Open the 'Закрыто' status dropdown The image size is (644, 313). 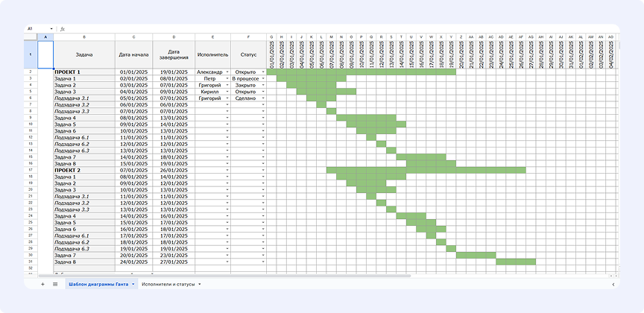click(x=263, y=86)
